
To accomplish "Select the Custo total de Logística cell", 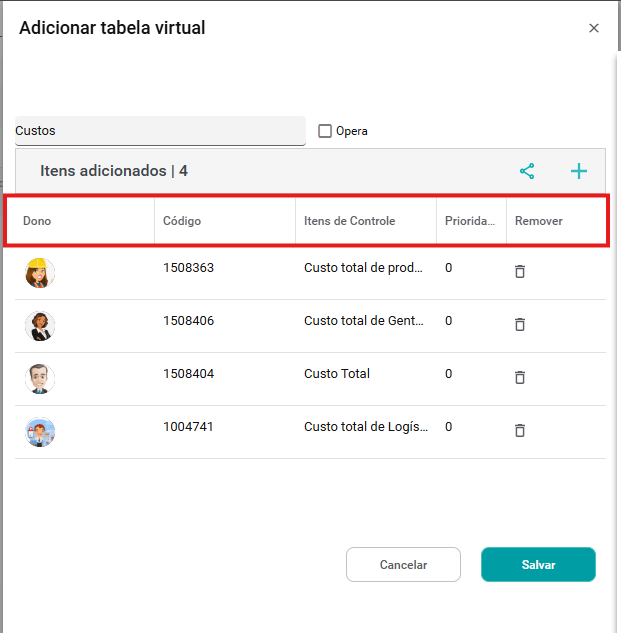I will (x=366, y=427).
